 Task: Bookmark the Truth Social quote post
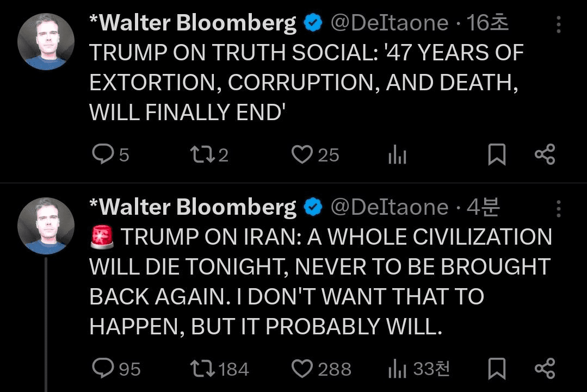(496, 155)
